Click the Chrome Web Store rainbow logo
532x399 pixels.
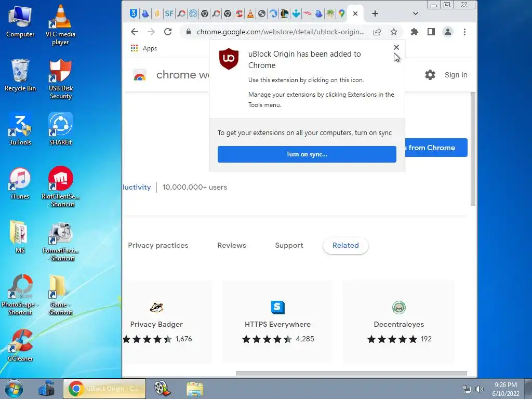[140, 75]
